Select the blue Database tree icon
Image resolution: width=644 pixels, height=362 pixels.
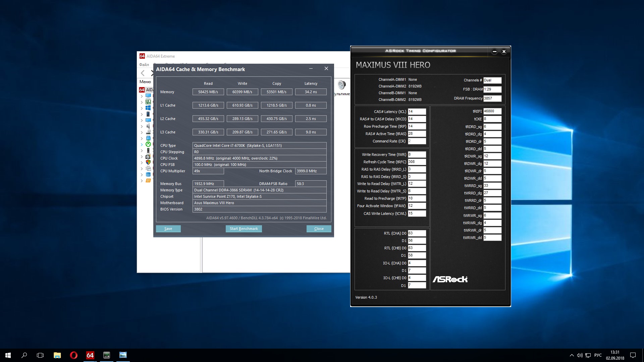pyautogui.click(x=148, y=174)
